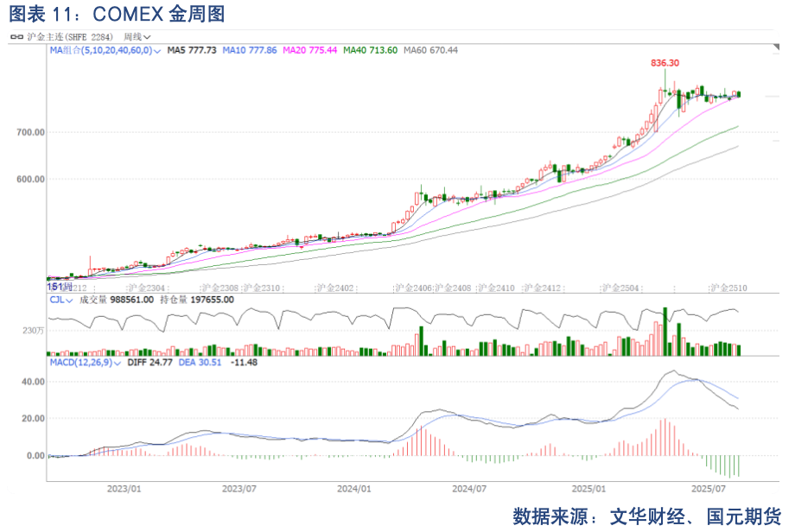The width and height of the screenshot is (795, 532).
Task: Select the 沪金2504 contract rollover marker
Action: tap(620, 287)
